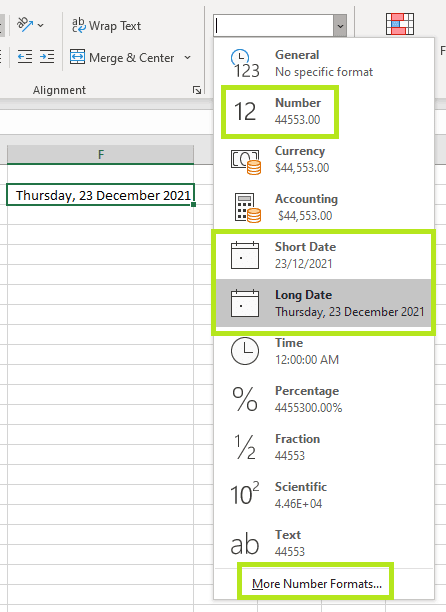Choose Short Date format 23/12/2021
Image resolution: width=446 pixels, height=612 pixels.
tap(324, 256)
